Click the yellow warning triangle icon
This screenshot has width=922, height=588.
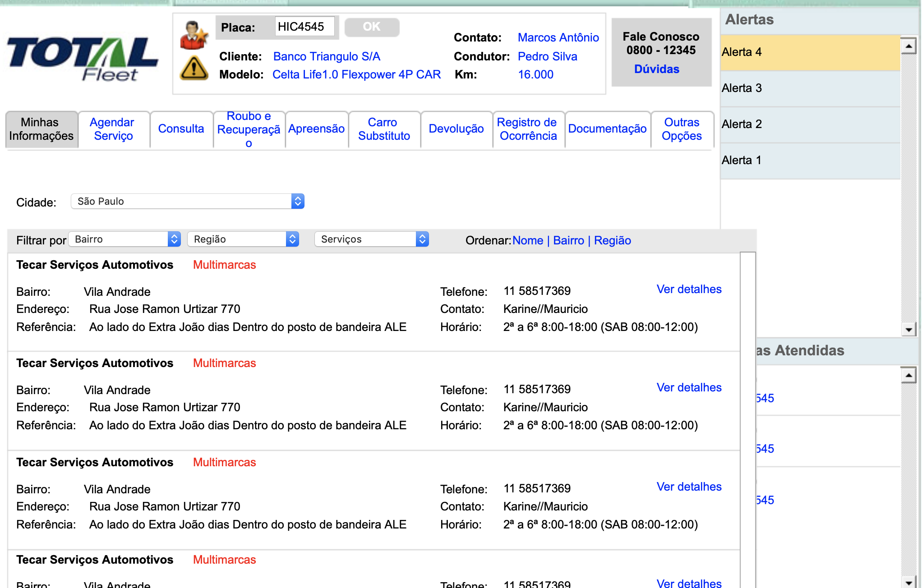coord(194,68)
